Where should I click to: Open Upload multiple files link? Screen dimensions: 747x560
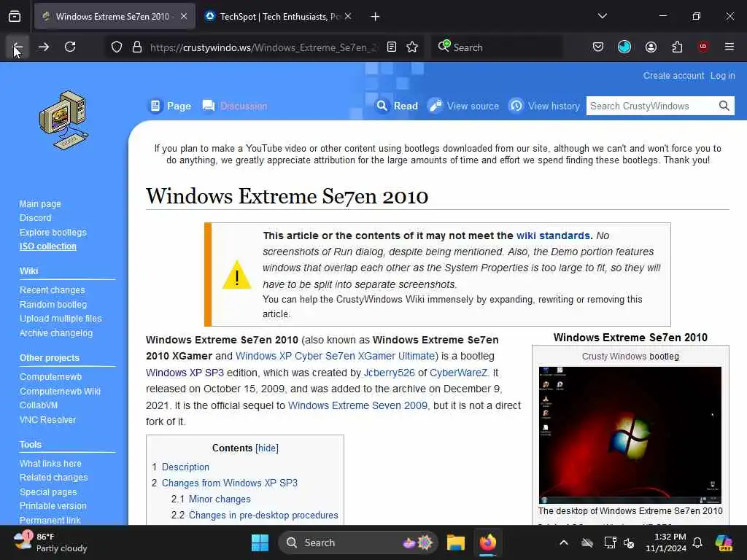pos(61,319)
